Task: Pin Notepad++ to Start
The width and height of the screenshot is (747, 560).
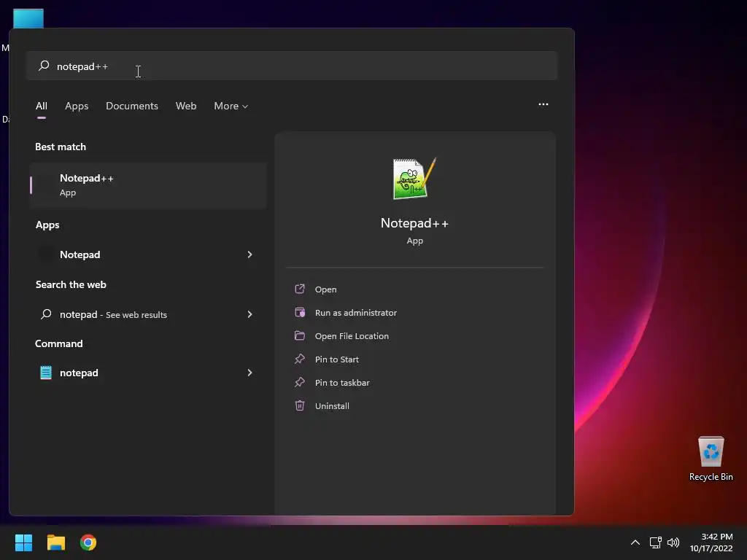Action: click(x=337, y=359)
